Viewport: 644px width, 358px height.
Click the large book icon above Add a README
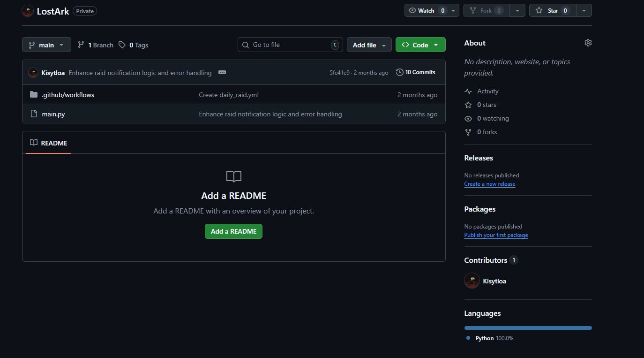pos(234,176)
